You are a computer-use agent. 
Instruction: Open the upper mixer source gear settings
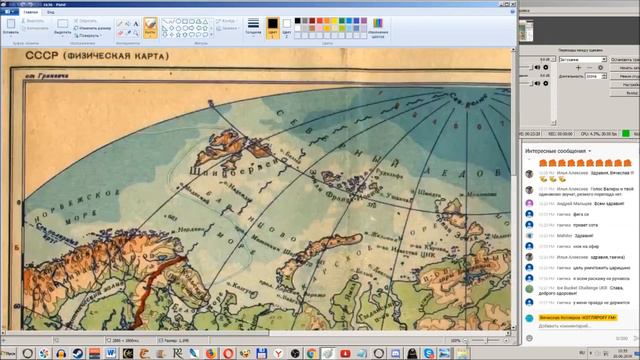pyautogui.click(x=545, y=67)
